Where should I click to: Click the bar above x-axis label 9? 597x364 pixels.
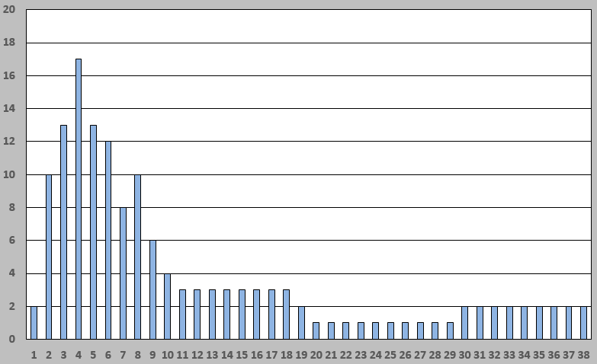coord(152,289)
